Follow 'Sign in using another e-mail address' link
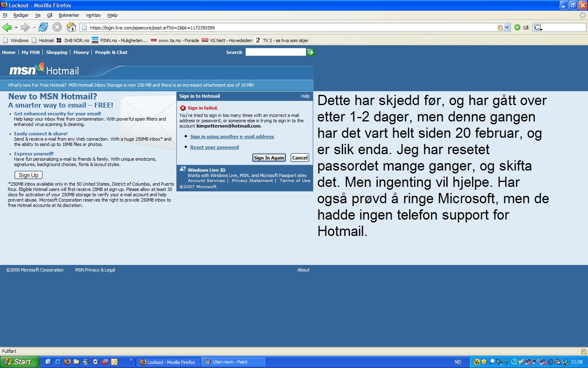The width and height of the screenshot is (588, 368). 232,137
